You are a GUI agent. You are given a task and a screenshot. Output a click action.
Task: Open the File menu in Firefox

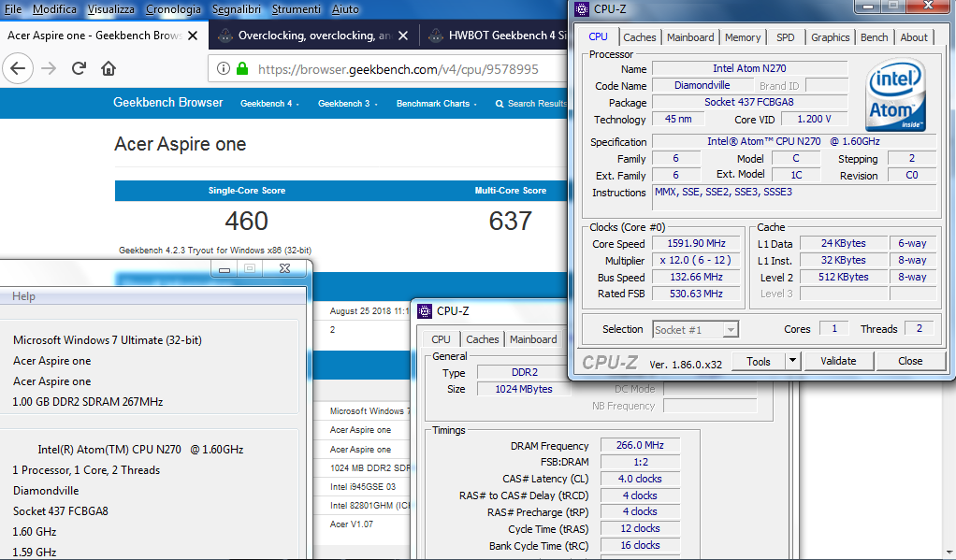click(x=13, y=9)
